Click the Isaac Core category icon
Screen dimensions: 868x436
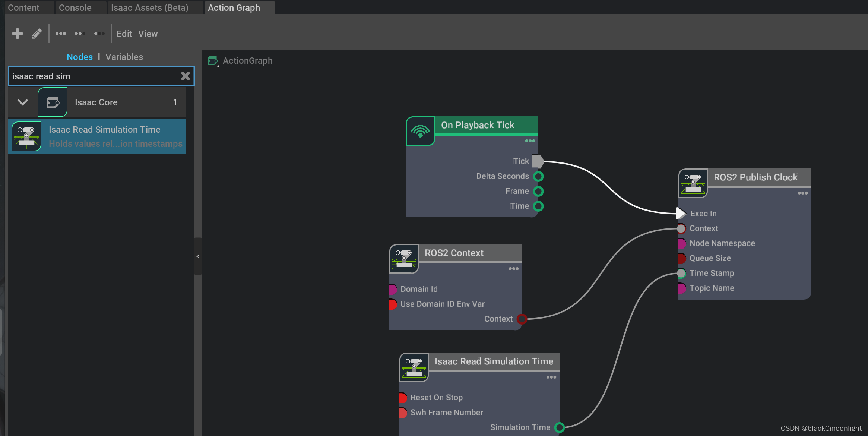[x=53, y=102]
